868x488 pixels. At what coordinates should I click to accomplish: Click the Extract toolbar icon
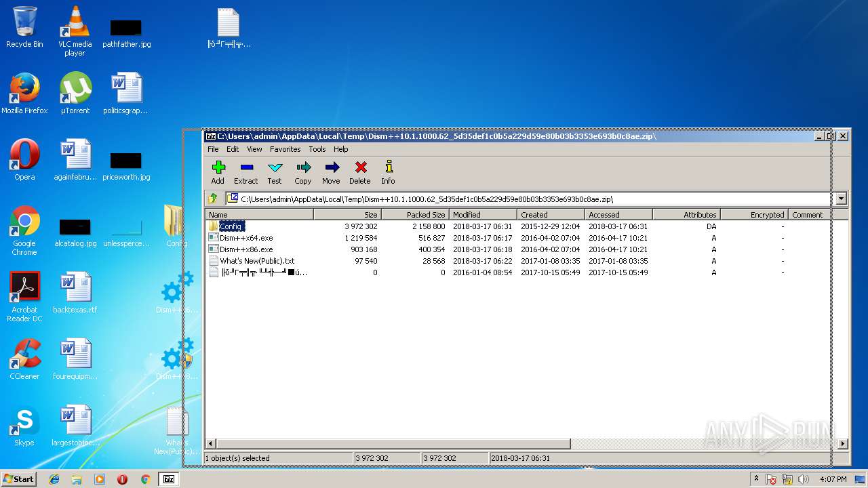246,172
